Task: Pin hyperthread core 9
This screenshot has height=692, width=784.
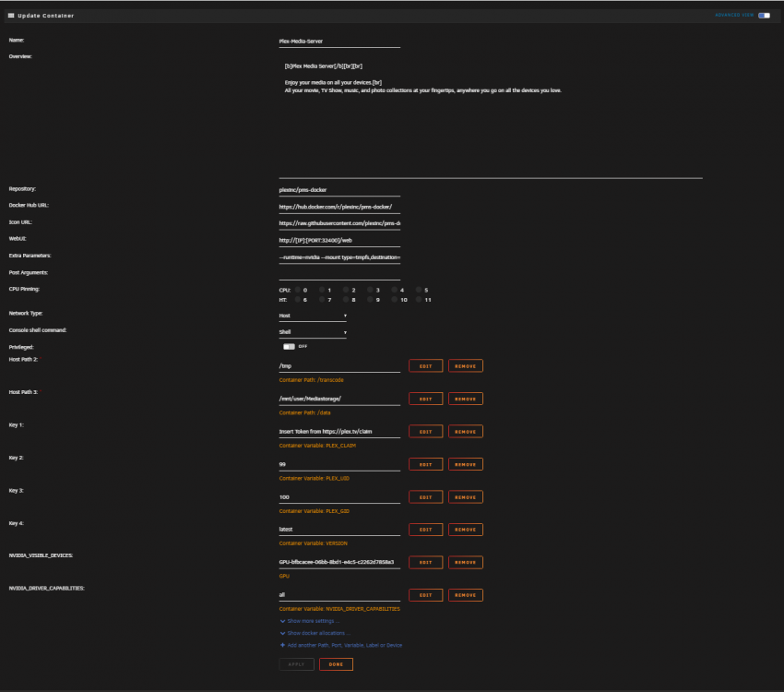Action: tap(370, 300)
